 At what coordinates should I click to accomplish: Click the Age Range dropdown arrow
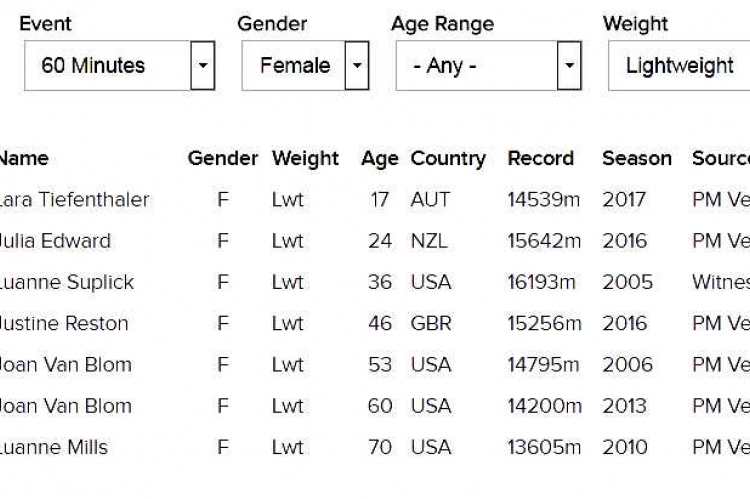[x=569, y=66]
